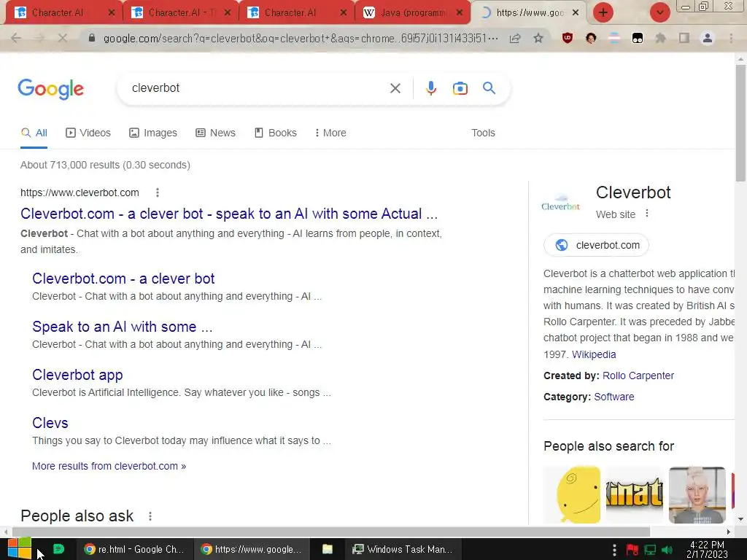The height and width of the screenshot is (560, 747).
Task: Click inside the Google search input field
Action: point(258,88)
